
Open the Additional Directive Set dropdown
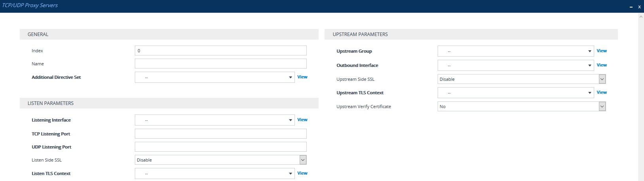coord(214,77)
